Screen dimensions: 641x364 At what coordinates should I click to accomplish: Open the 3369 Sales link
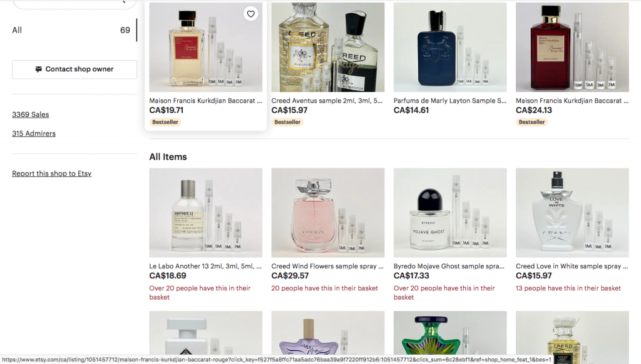point(31,114)
